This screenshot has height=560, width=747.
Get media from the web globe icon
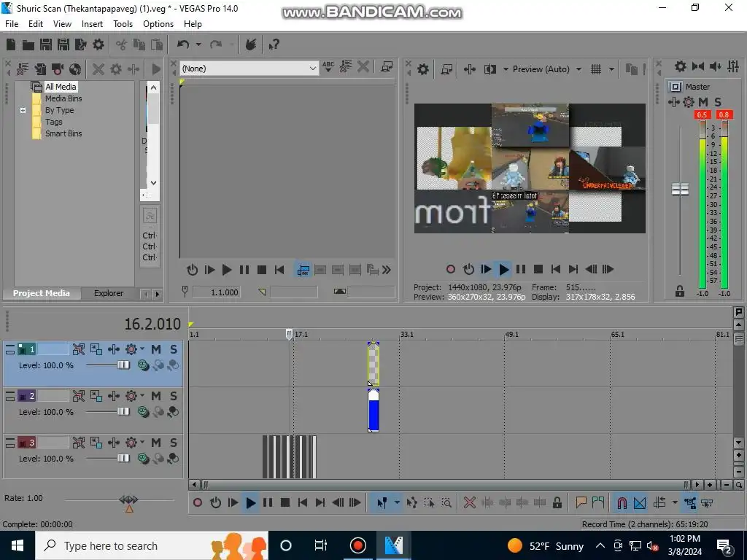tap(75, 69)
